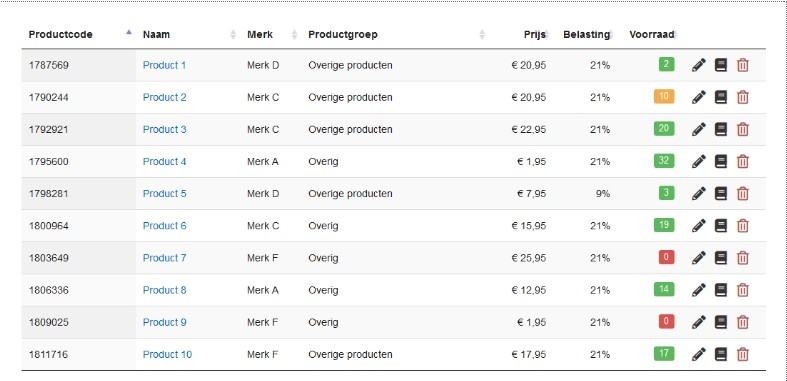Edit Product 9 using the pencil icon

point(699,322)
